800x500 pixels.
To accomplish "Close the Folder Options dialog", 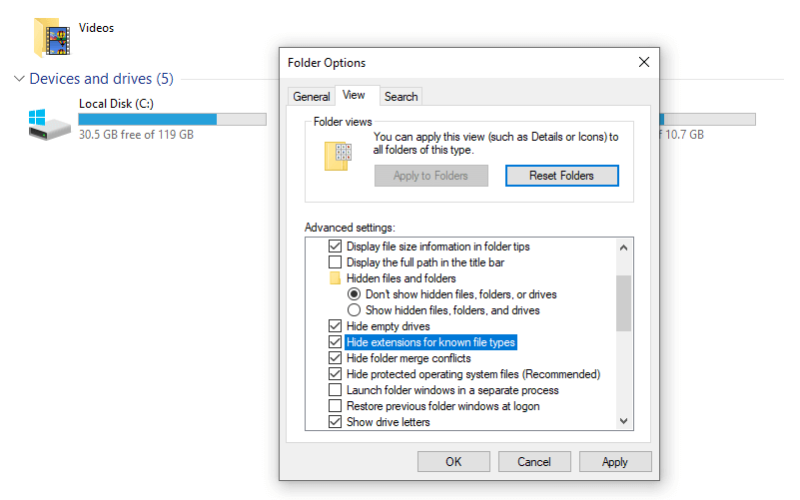I will coord(644,62).
